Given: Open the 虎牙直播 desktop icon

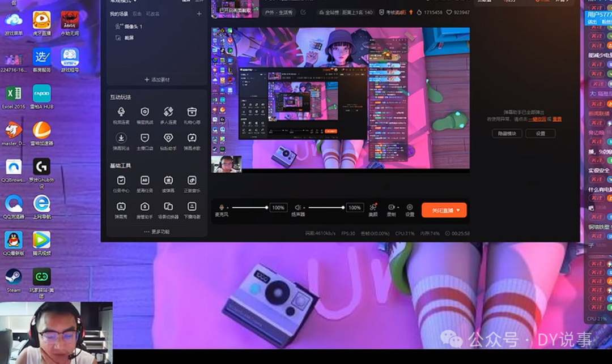Looking at the screenshot, I should click(x=41, y=23).
